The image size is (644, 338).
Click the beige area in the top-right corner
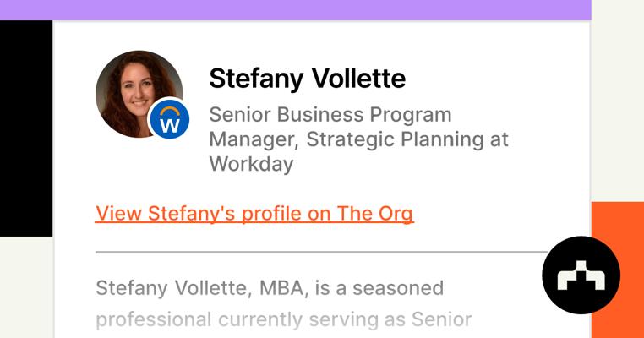click(x=617, y=84)
